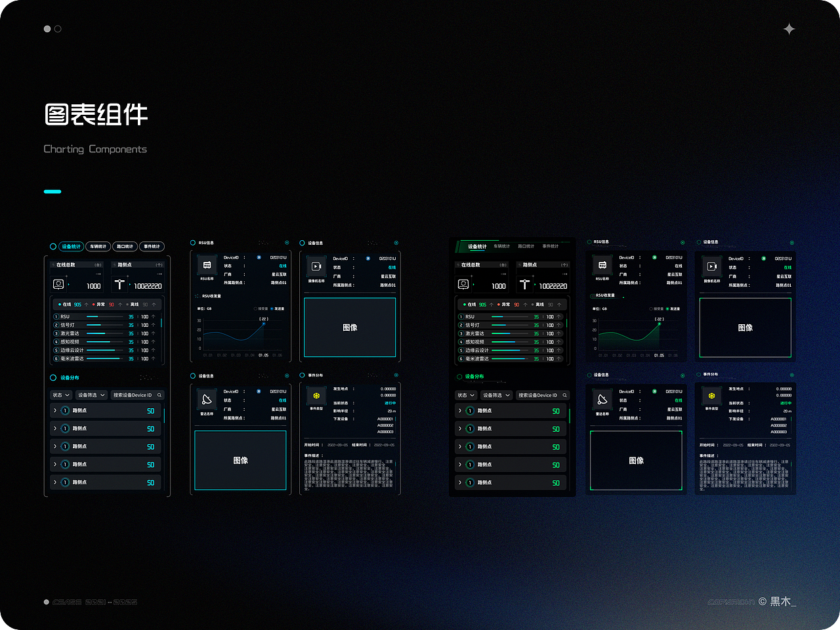The height and width of the screenshot is (630, 840).
Task: Switch to blue 路口统计 tab
Action: tap(125, 247)
